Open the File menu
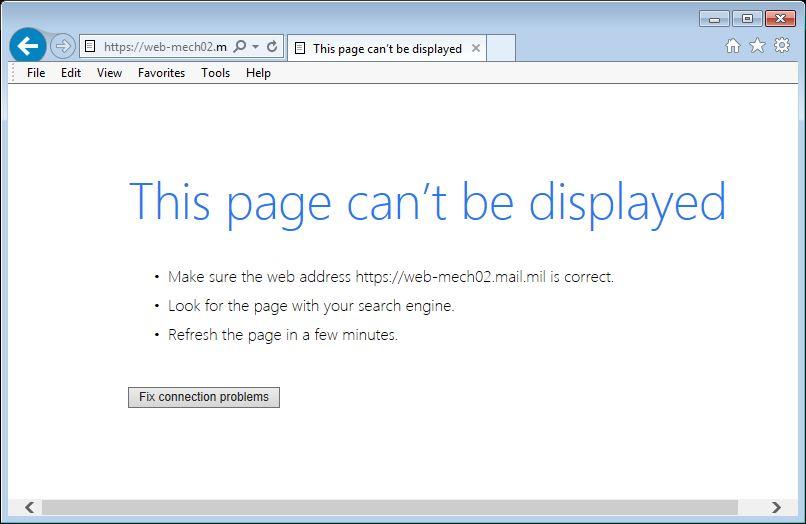 click(36, 73)
